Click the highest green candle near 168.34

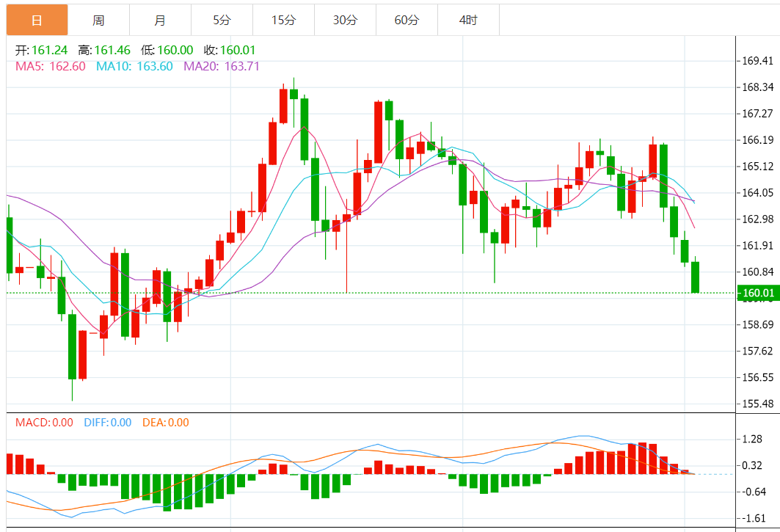[294, 94]
